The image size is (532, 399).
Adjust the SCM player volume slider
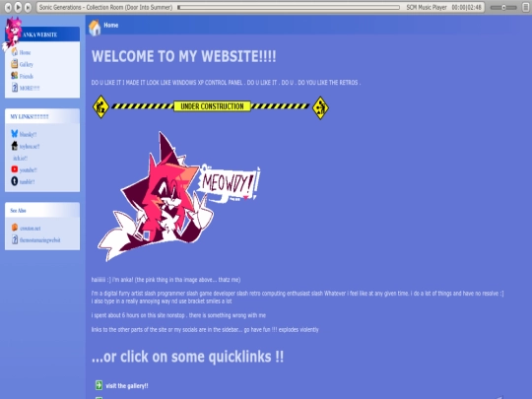click(x=503, y=7)
